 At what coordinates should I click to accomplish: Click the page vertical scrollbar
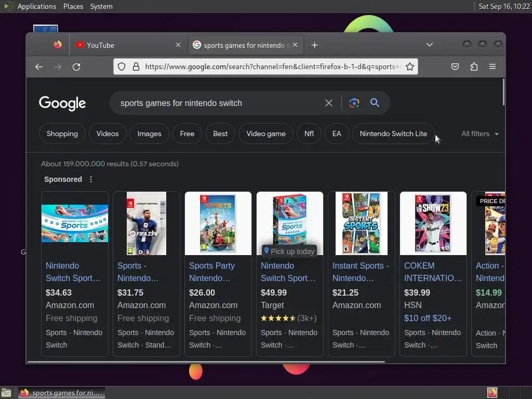pos(503,92)
